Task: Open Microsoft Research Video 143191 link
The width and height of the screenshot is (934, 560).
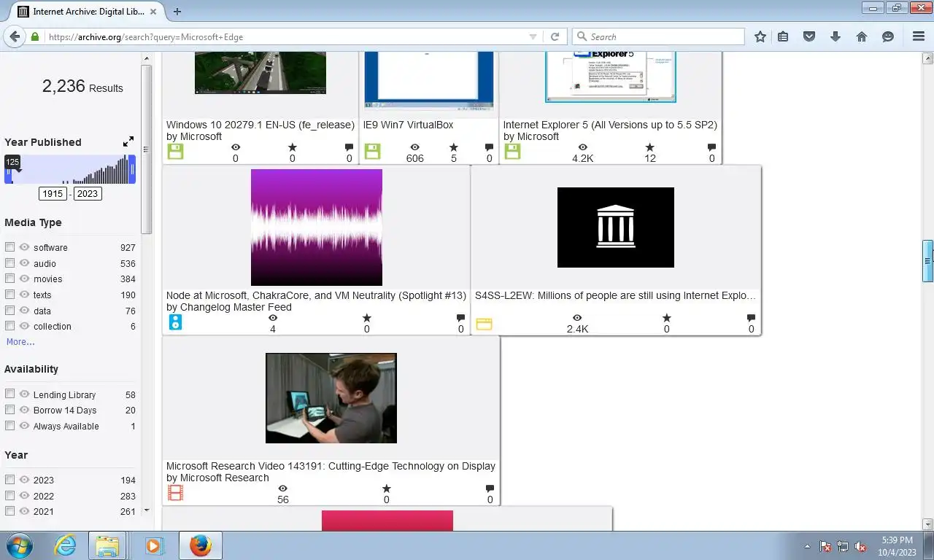Action: [331, 466]
